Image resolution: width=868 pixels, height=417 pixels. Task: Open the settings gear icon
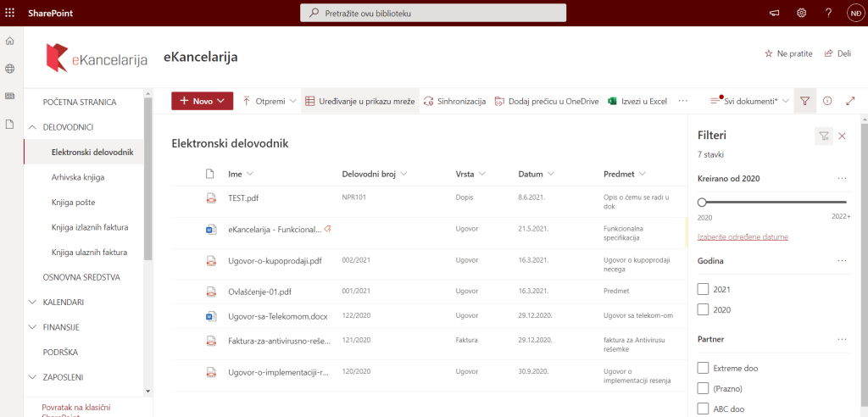click(x=801, y=13)
